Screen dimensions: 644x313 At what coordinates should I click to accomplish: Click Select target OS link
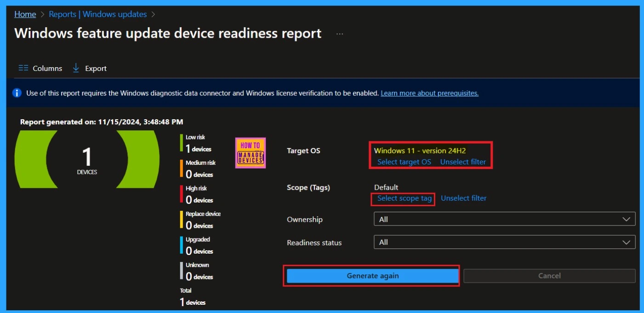[x=404, y=162]
